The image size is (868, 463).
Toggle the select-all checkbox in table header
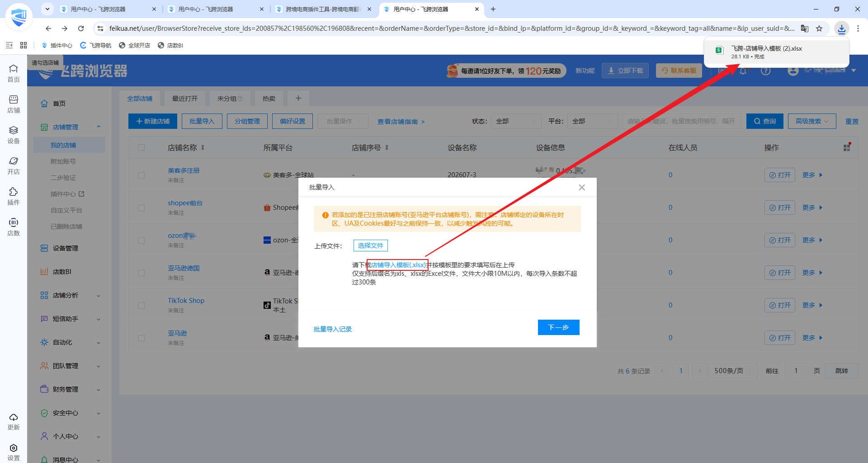pos(142,147)
